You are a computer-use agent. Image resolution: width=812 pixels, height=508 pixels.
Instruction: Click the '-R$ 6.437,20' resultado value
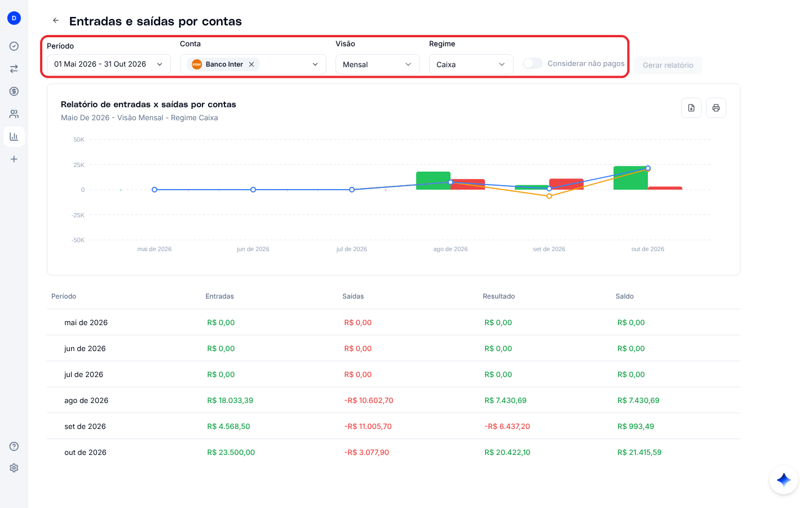pos(507,426)
